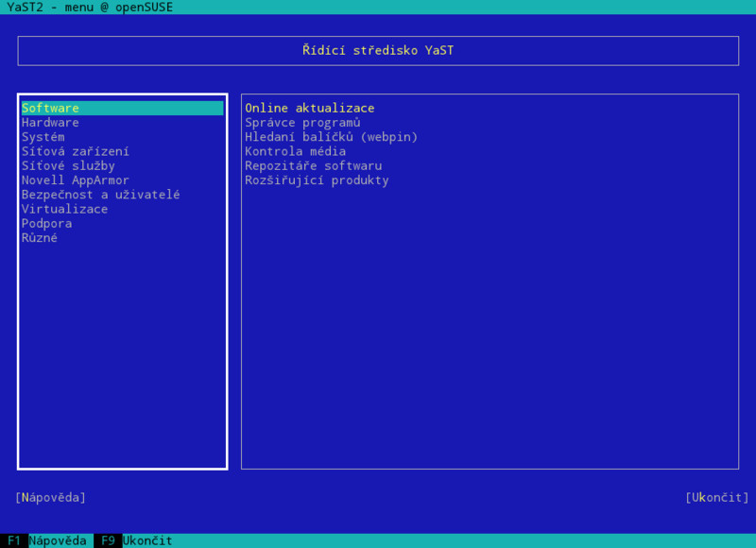This screenshot has height=548, width=756.
Task: Click the YaST2 - menu @ openSUSE title
Action: 90,8
